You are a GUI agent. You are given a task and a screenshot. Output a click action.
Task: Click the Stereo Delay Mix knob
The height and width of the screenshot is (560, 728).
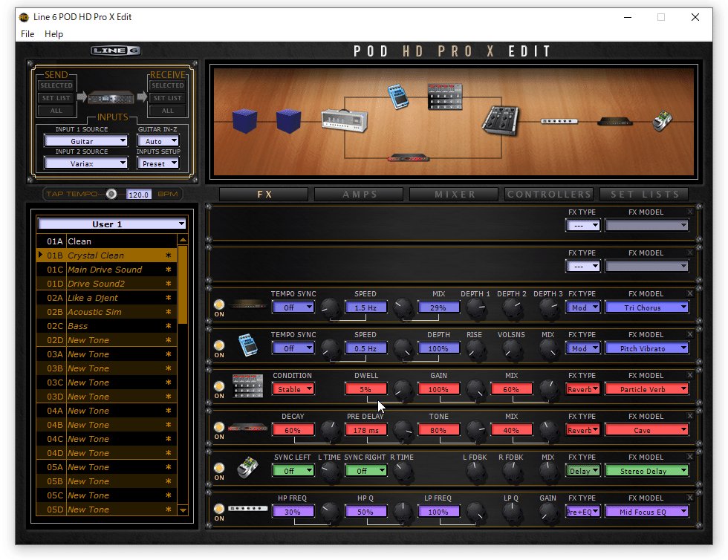pos(548,472)
